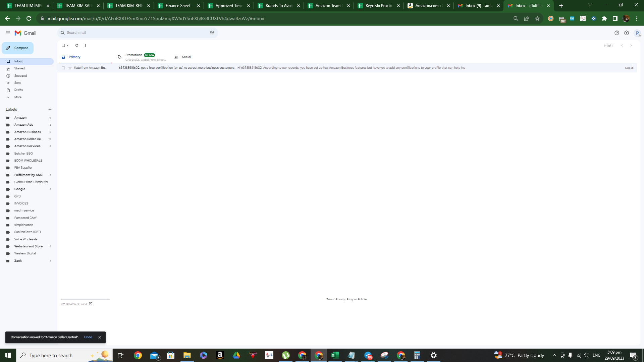Click the address bar URL

[x=156, y=18]
